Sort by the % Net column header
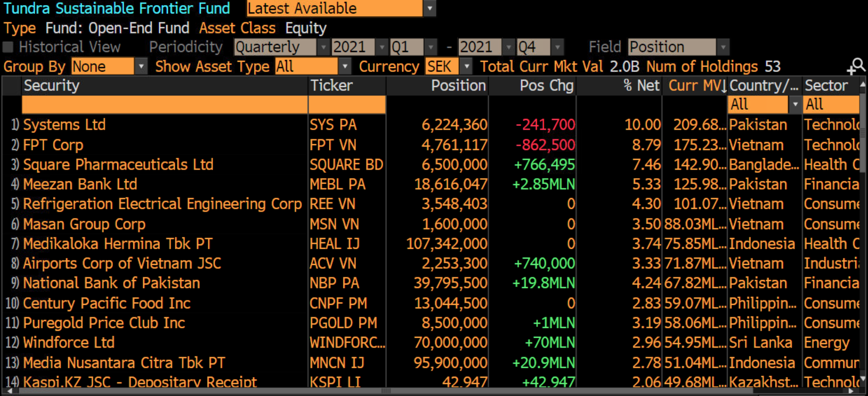Viewport: 868px width, 396px height. 619,86
